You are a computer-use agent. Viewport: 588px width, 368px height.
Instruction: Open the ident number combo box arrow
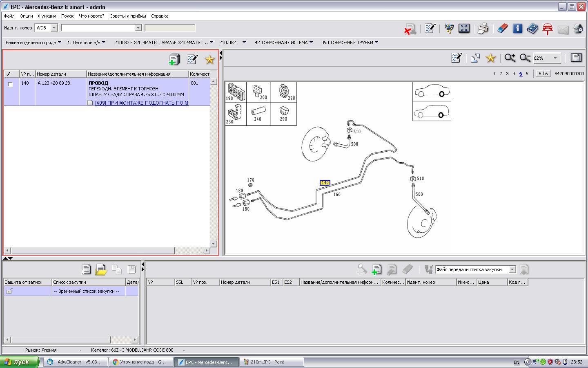[x=138, y=28]
